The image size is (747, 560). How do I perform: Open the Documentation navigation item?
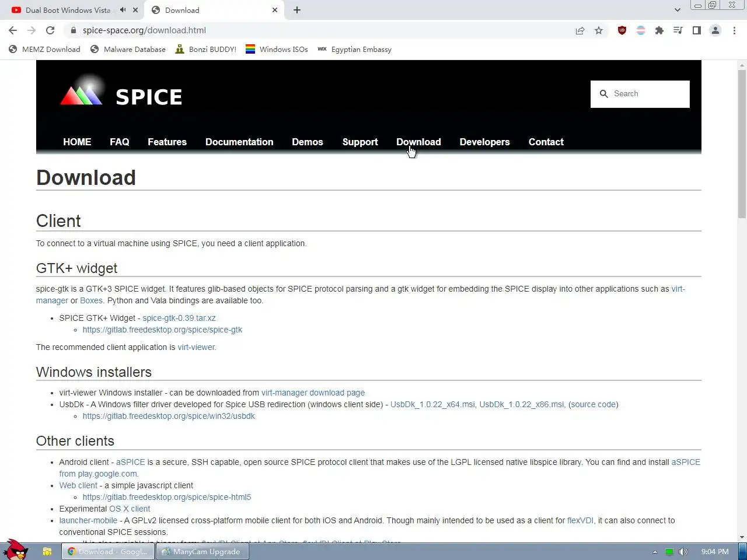(x=239, y=142)
